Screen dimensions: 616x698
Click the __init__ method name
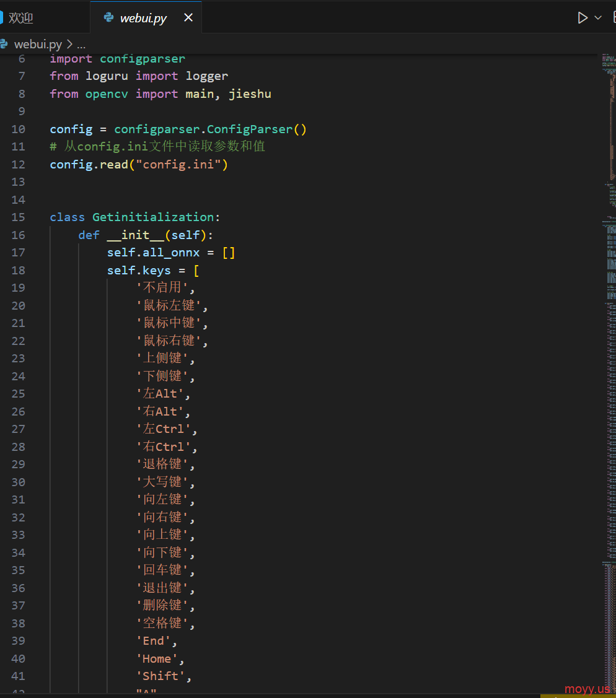tap(135, 235)
